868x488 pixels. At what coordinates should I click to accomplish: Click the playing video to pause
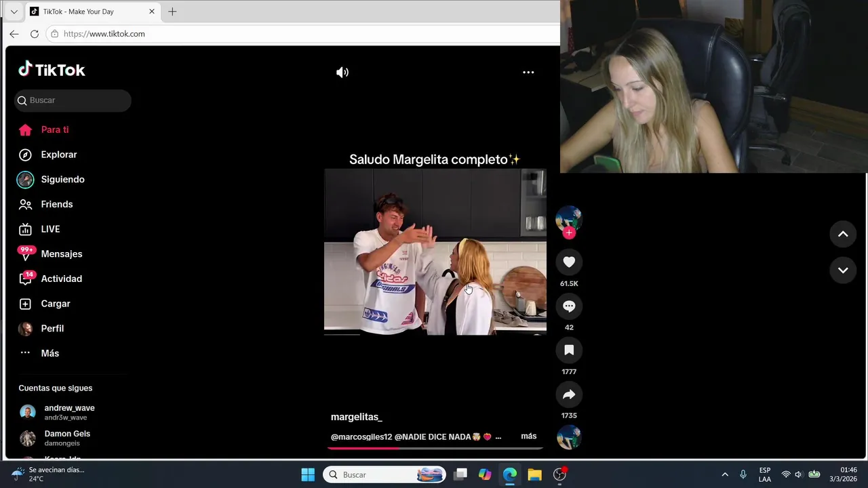coord(435,251)
